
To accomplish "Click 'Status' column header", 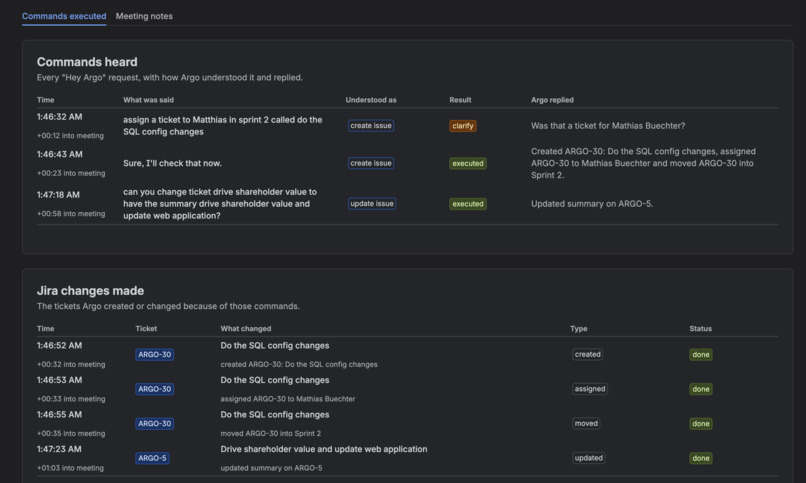I will point(700,328).
